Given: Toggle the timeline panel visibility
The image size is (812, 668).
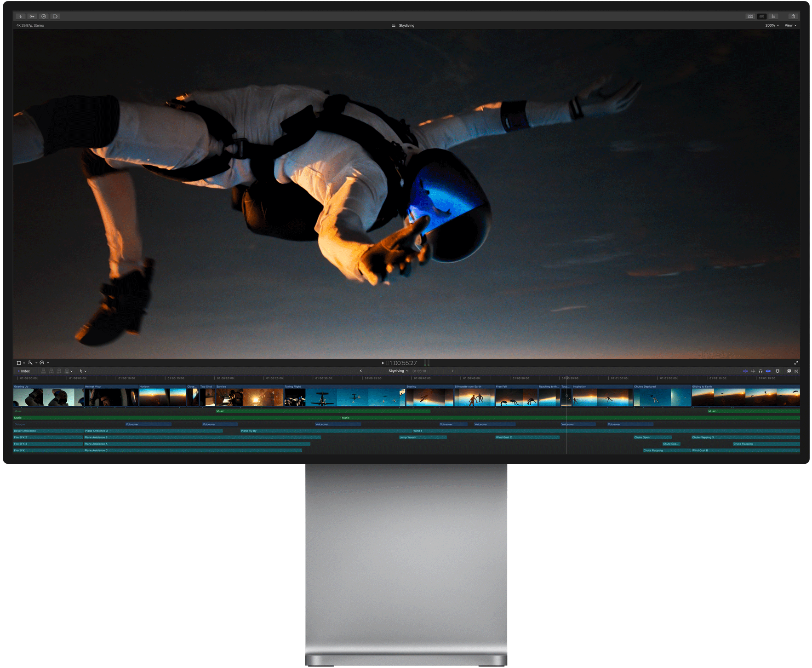Looking at the screenshot, I should [x=761, y=17].
